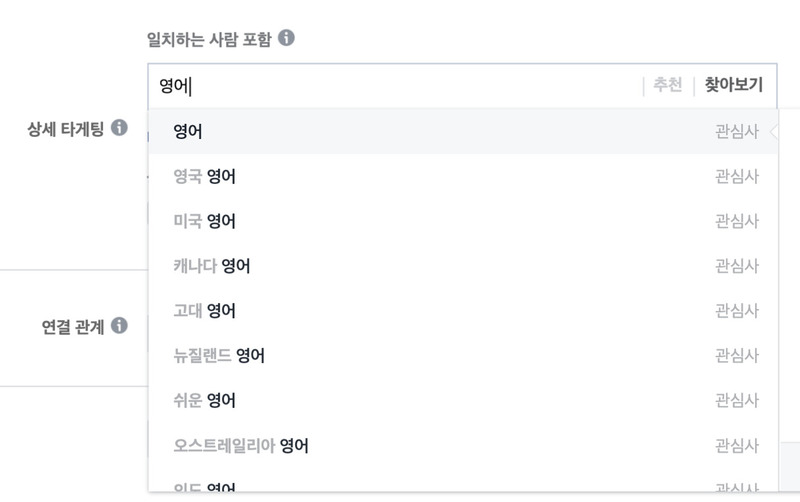800x502 pixels.
Task: Click 관심사 tag on 미국 영어 row
Action: 737,221
